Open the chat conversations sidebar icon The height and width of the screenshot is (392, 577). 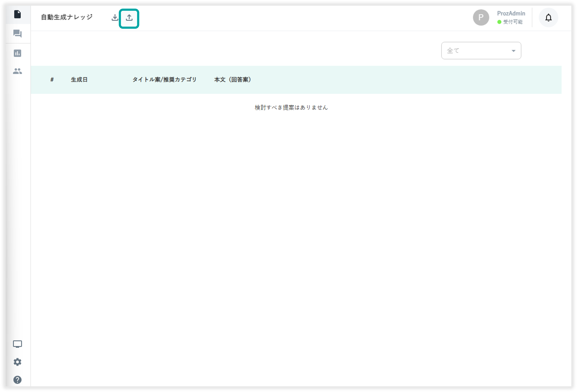[17, 34]
